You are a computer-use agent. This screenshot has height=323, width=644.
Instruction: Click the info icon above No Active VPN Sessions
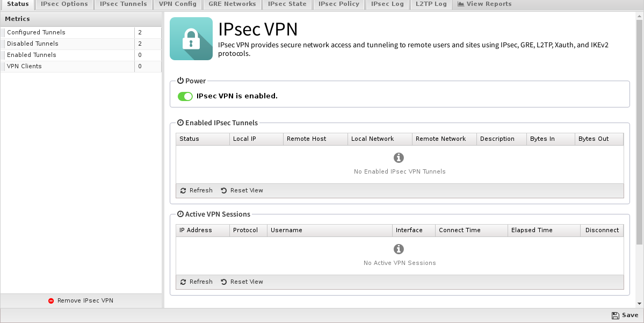[399, 249]
